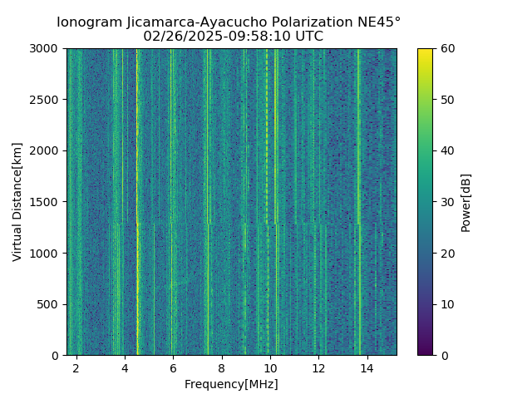This screenshot has width=532, height=399.
Task: Click the colorbar tick label '30'
Action: tap(447, 202)
